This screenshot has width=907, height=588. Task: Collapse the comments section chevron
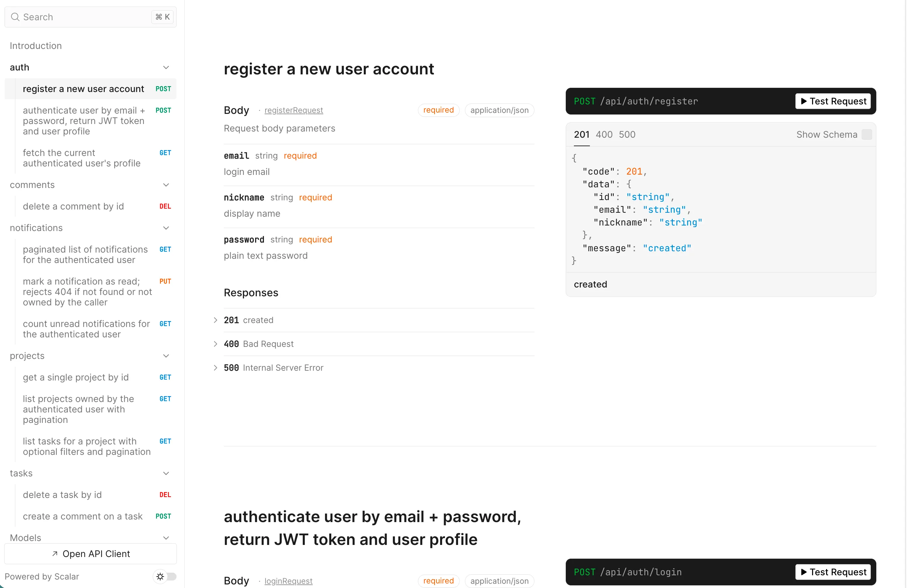coord(166,185)
